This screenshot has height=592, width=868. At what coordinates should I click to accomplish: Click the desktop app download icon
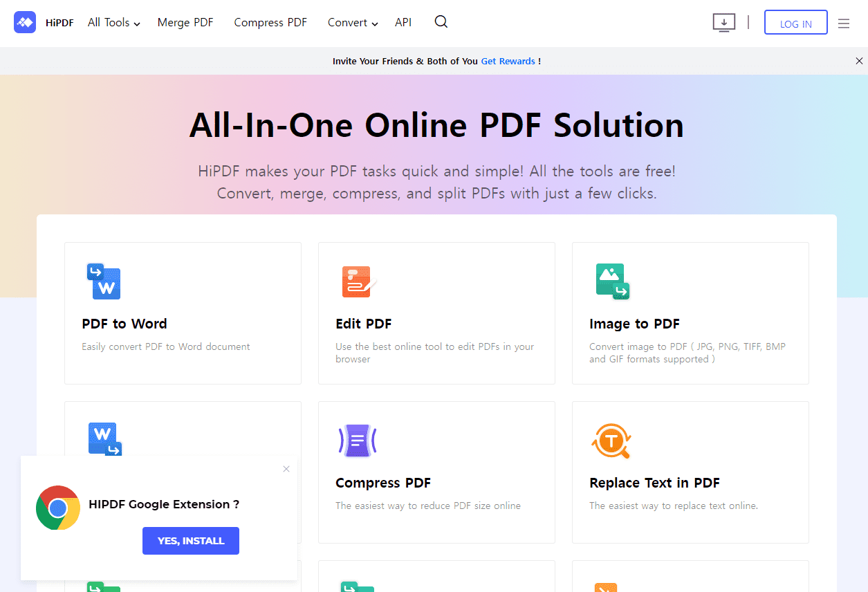coord(723,22)
